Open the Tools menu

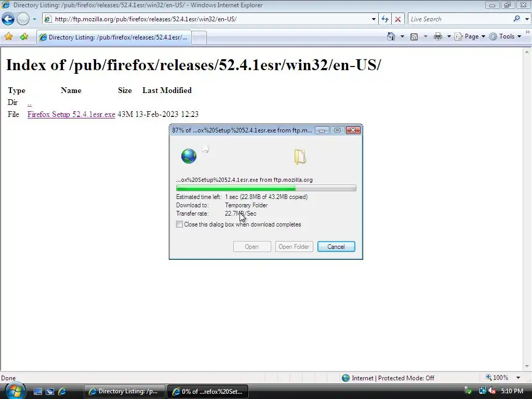(505, 36)
